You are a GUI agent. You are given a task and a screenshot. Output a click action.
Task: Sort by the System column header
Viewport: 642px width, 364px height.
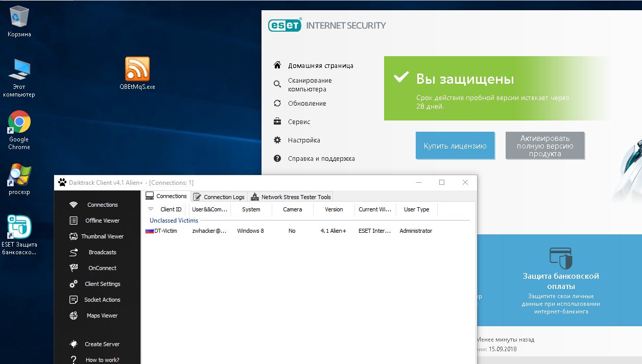[251, 209]
